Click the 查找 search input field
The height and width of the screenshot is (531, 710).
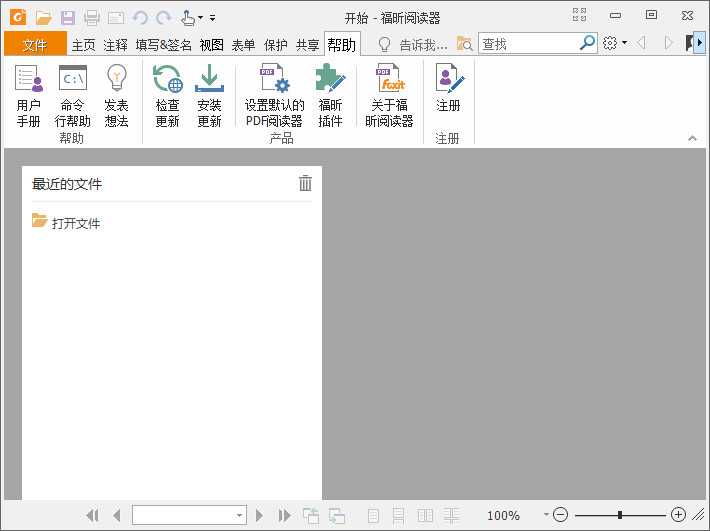[529, 43]
